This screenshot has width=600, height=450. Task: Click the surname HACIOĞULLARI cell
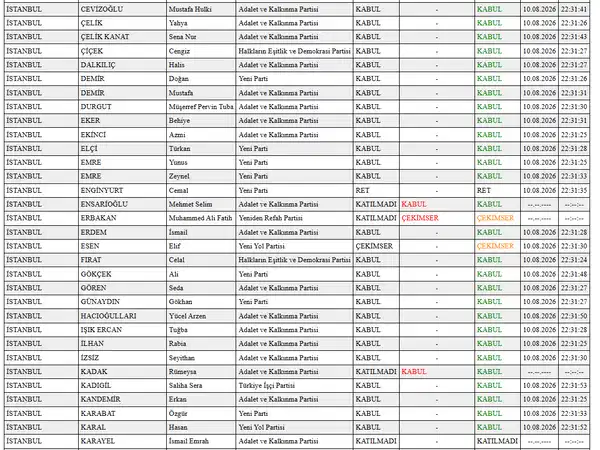[x=122, y=316]
